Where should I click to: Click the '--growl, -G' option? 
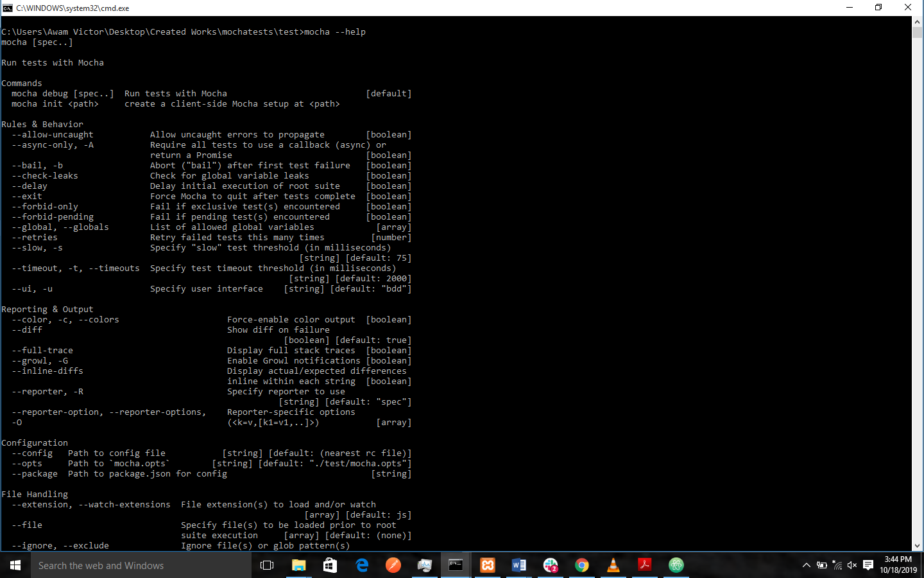[40, 361]
